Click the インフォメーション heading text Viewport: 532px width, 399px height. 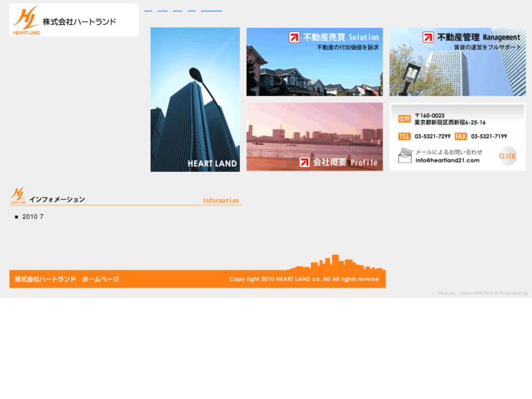coord(57,199)
